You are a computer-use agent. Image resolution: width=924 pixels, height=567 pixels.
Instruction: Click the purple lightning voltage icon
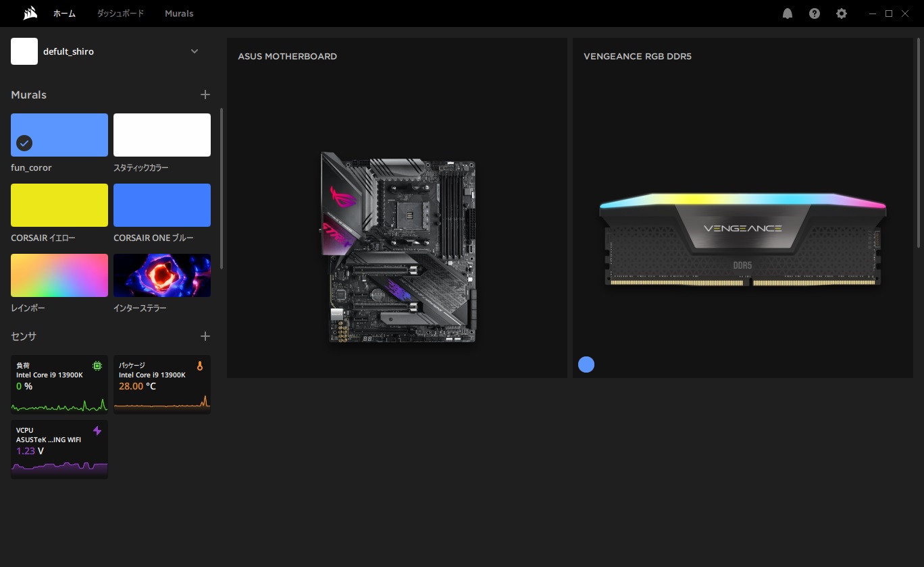pos(97,431)
